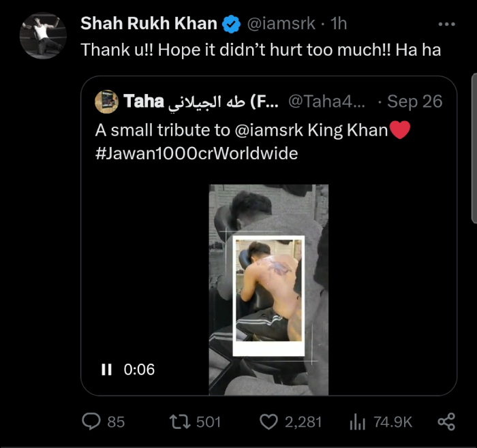Click the reply speech bubble icon
This screenshot has height=448, width=477.
click(92, 422)
